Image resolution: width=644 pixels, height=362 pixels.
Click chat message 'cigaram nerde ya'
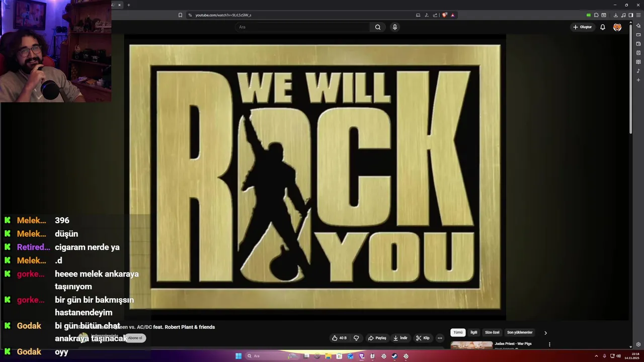87,247
